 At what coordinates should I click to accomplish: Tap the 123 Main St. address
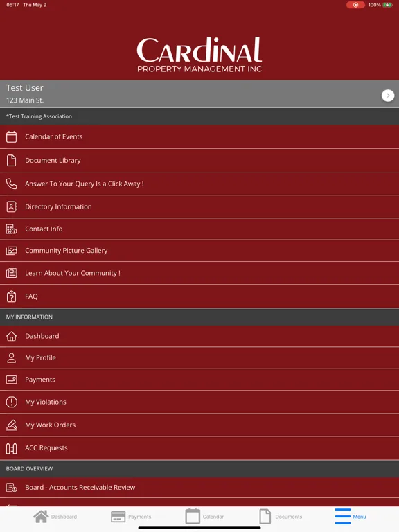(25, 100)
